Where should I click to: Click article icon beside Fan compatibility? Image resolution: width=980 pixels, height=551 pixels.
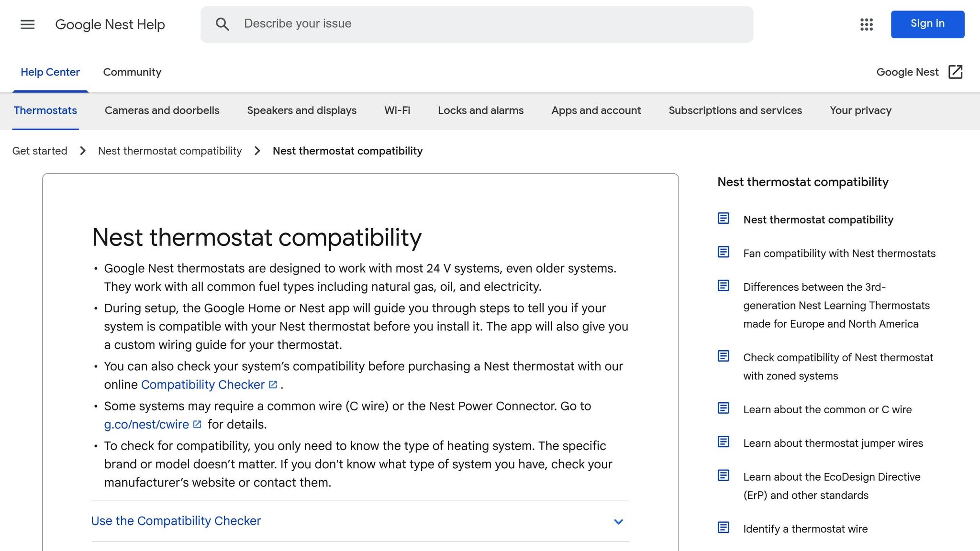(x=723, y=252)
